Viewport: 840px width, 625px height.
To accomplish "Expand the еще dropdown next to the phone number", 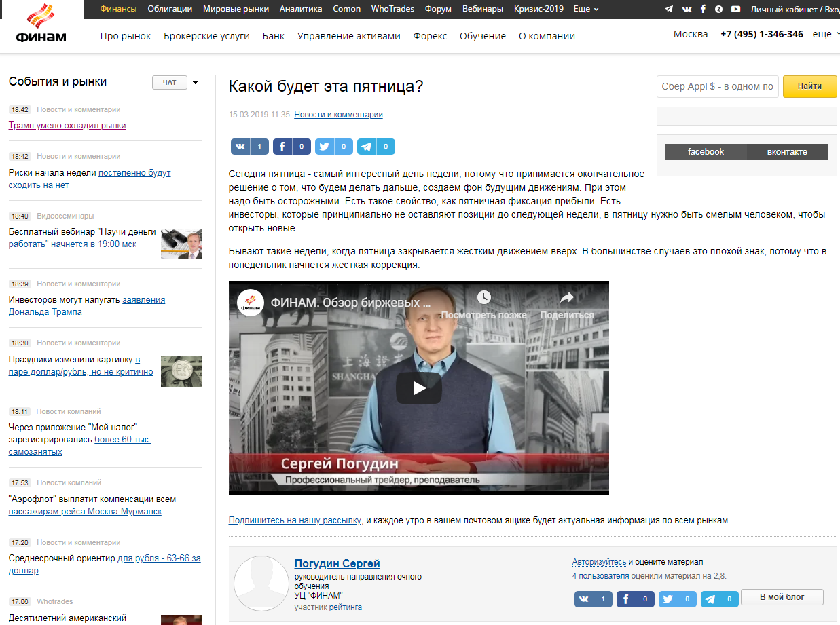I will click(x=824, y=34).
